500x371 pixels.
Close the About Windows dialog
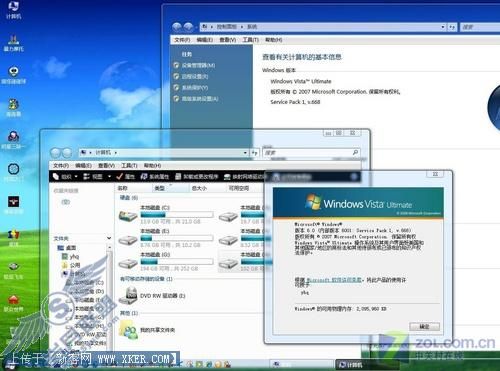click(x=435, y=174)
